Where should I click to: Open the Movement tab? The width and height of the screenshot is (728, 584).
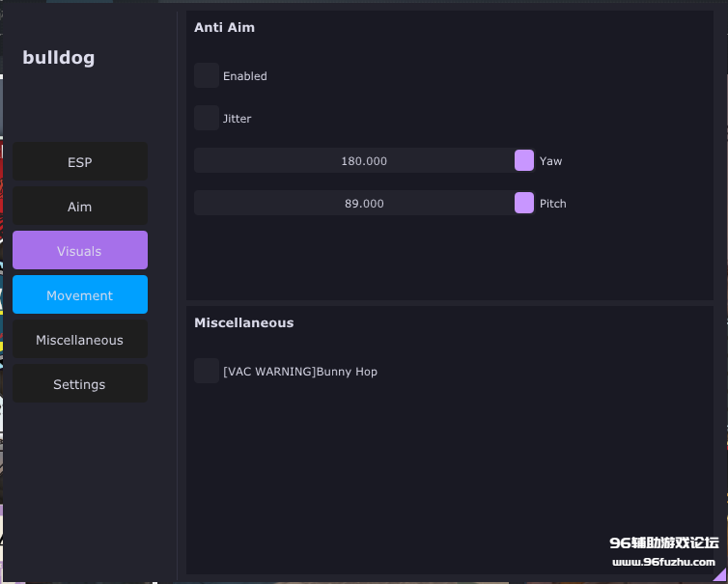[80, 295]
